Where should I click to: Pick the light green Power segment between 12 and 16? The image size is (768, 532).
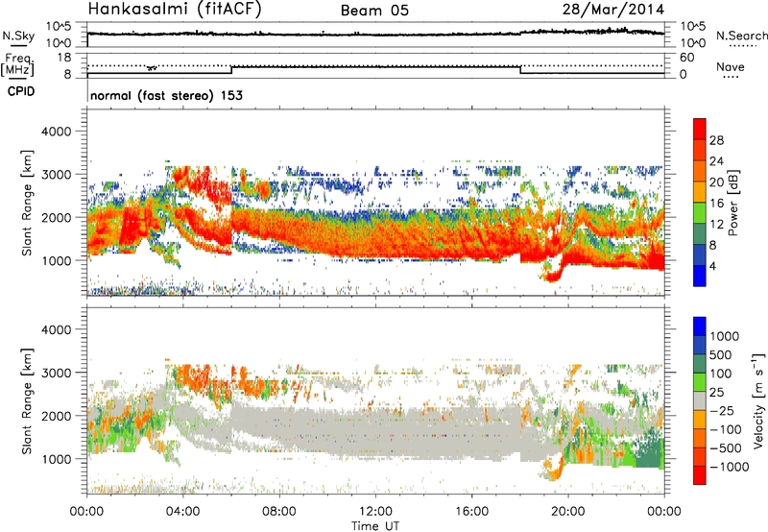click(700, 212)
